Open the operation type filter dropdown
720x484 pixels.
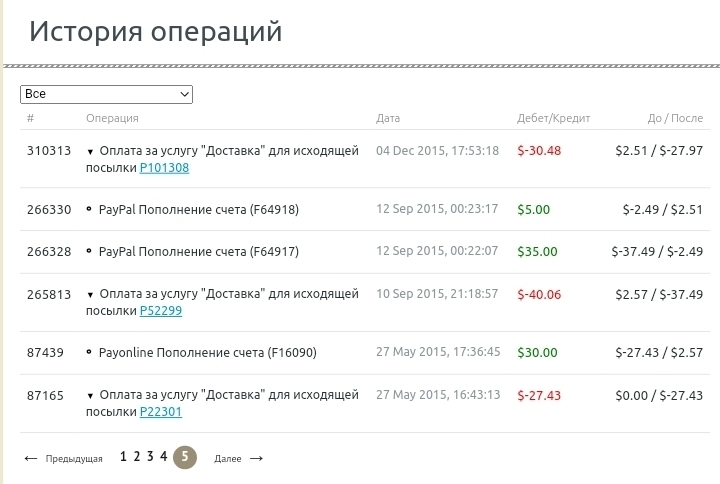[x=106, y=94]
